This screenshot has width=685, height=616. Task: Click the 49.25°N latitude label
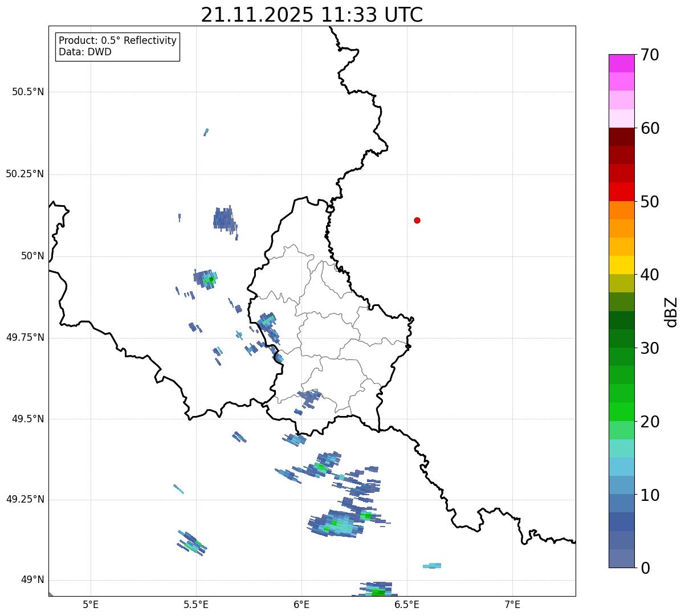click(25, 499)
